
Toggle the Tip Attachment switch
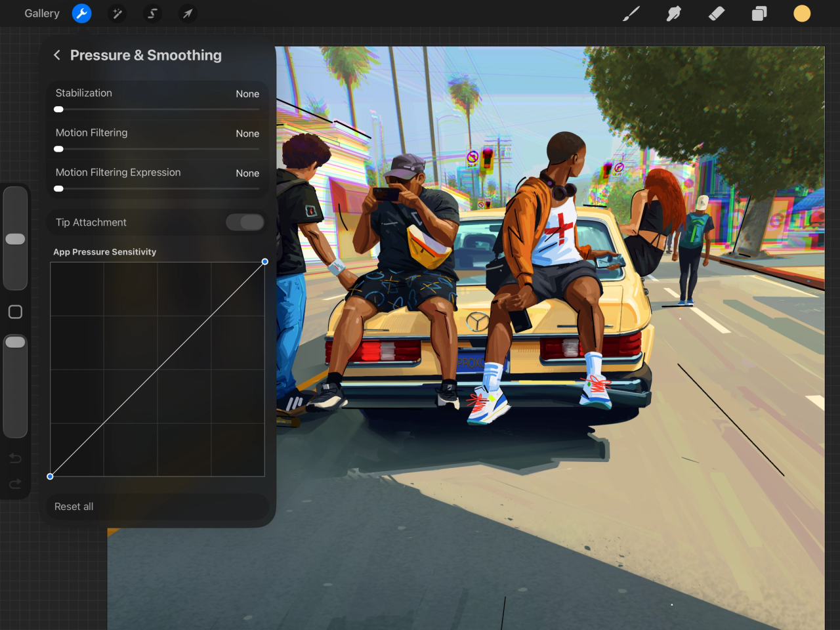pos(245,222)
